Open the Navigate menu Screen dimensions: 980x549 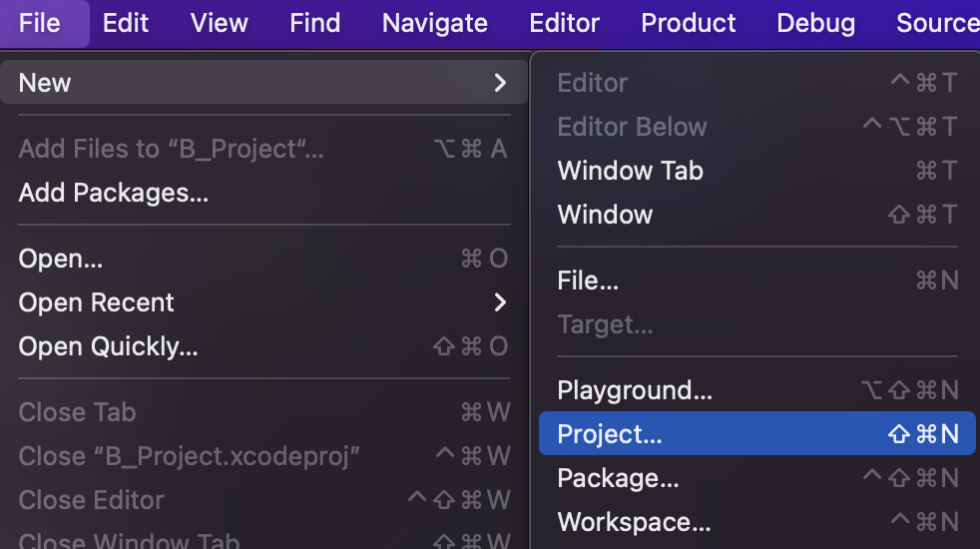[x=435, y=23]
